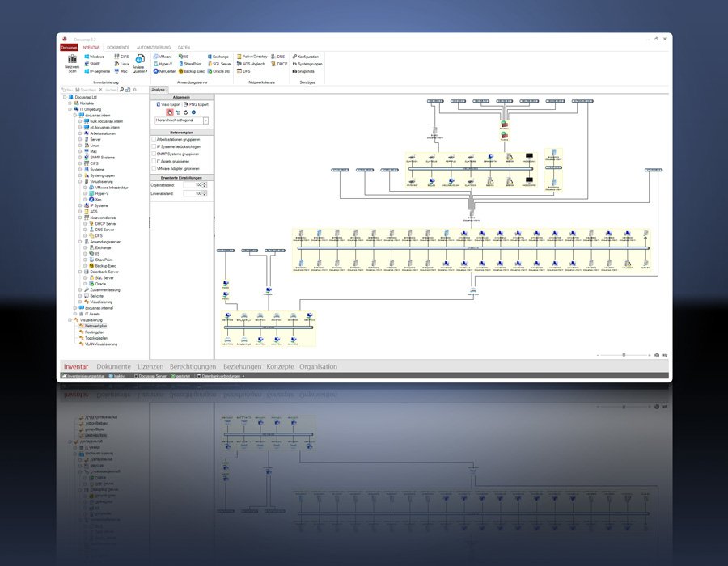The image size is (728, 566).
Task: Collapse Datenbank Server tree node
Action: click(80, 272)
